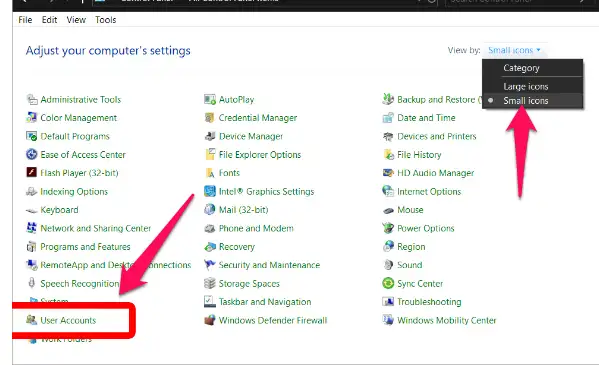
Task: Open the View by Small icons dropdown
Action: [515, 50]
